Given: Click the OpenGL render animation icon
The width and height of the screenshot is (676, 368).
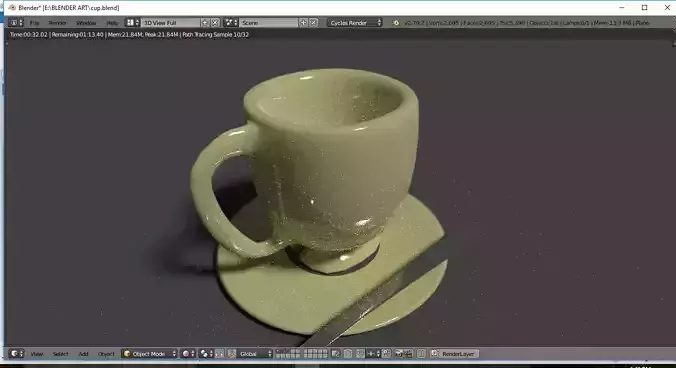Looking at the screenshot, I should pyautogui.click(x=409, y=354).
